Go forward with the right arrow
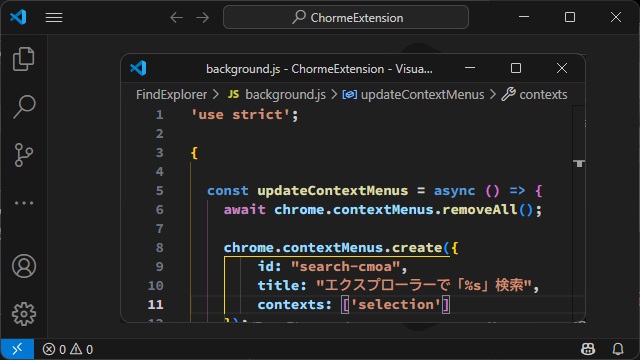The height and width of the screenshot is (360, 640). pos(202,18)
